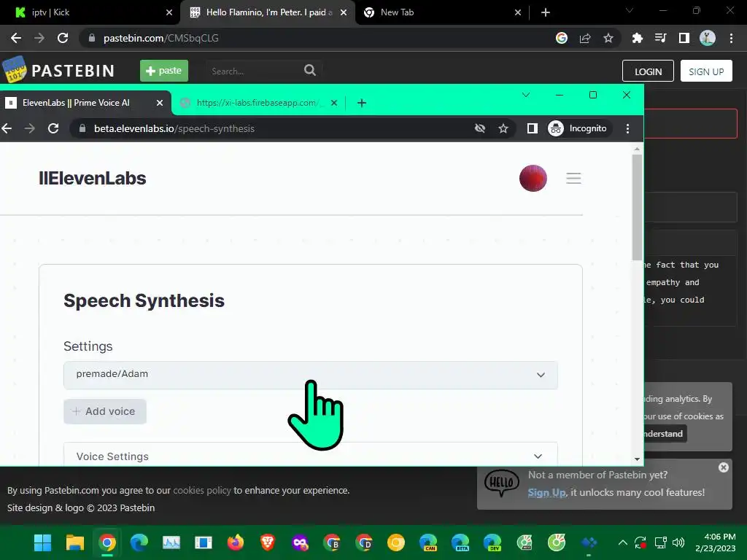Open tab search chevron in outer Chrome window
This screenshot has height=560, width=747.
coord(630,10)
